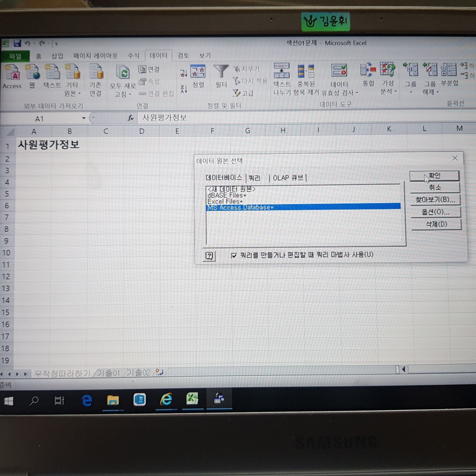
Task: Open the 수식 ribbon tab
Action: click(x=134, y=56)
